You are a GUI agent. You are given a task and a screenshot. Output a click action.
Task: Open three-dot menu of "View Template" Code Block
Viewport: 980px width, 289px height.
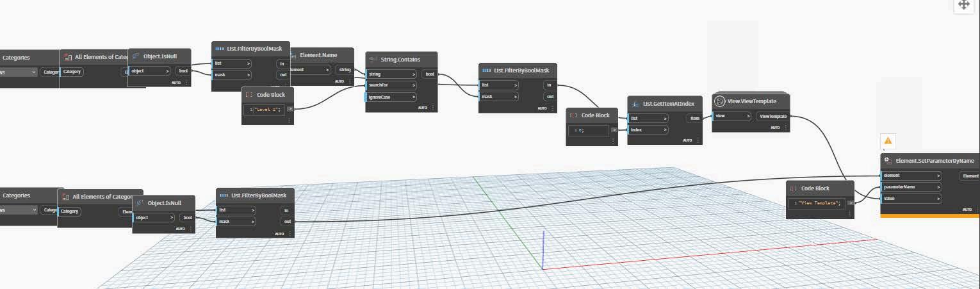pyautogui.click(x=849, y=213)
